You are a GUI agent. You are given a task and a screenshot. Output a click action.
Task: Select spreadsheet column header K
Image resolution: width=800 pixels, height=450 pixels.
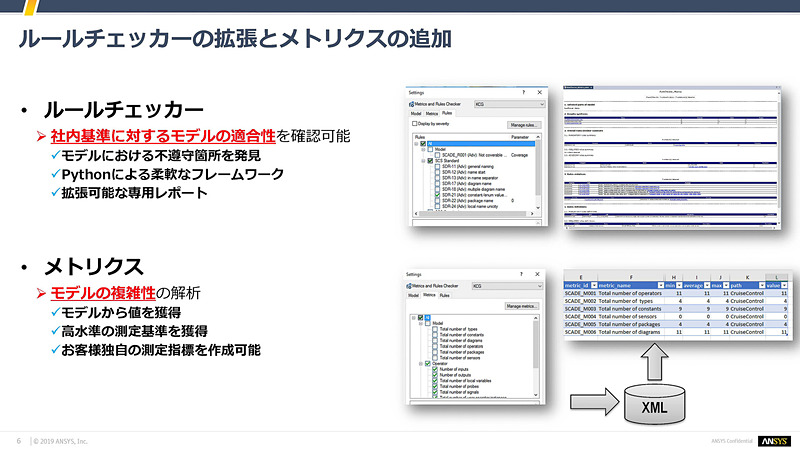(x=747, y=278)
